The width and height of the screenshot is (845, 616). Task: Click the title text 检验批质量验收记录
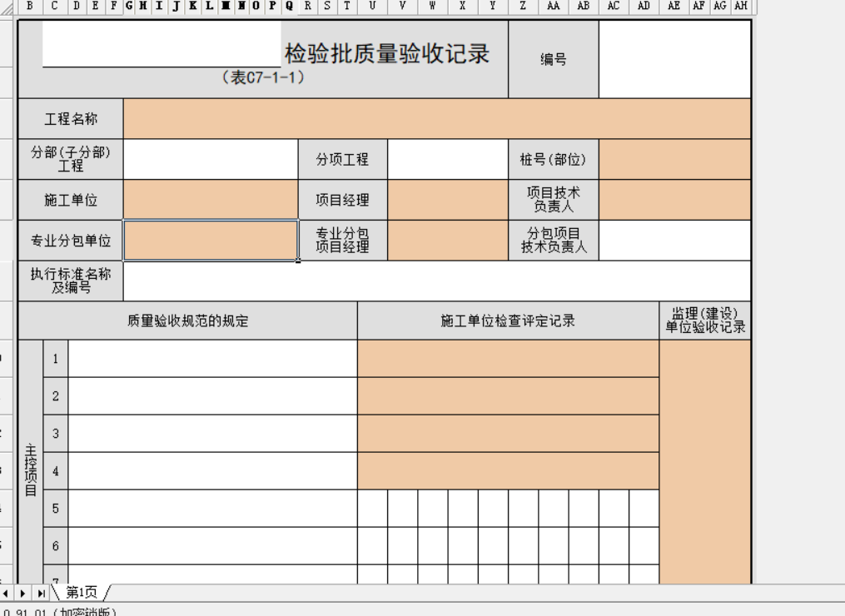[x=387, y=54]
